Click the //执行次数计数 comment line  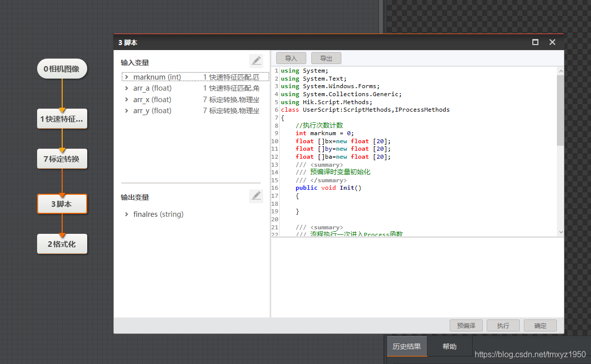(x=319, y=125)
